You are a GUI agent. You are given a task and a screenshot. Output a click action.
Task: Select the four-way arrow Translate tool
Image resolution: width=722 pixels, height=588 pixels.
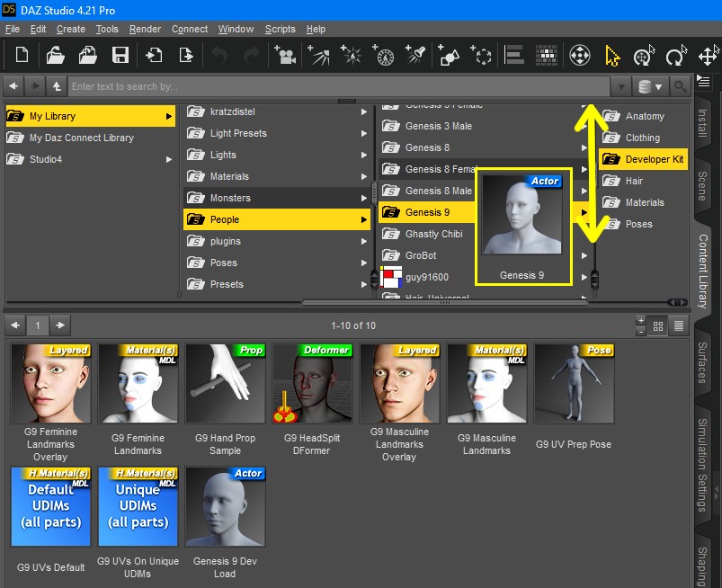coord(709,56)
